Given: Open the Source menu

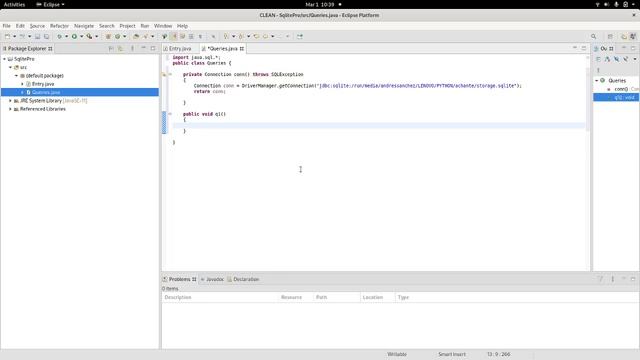Looking at the screenshot, I should tap(37, 26).
